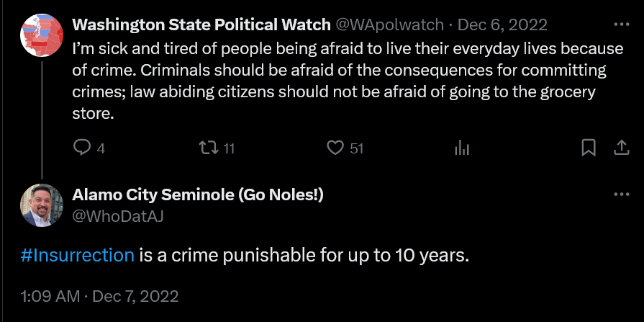
Task: Click the reply speech bubble icon
Action: (82, 148)
